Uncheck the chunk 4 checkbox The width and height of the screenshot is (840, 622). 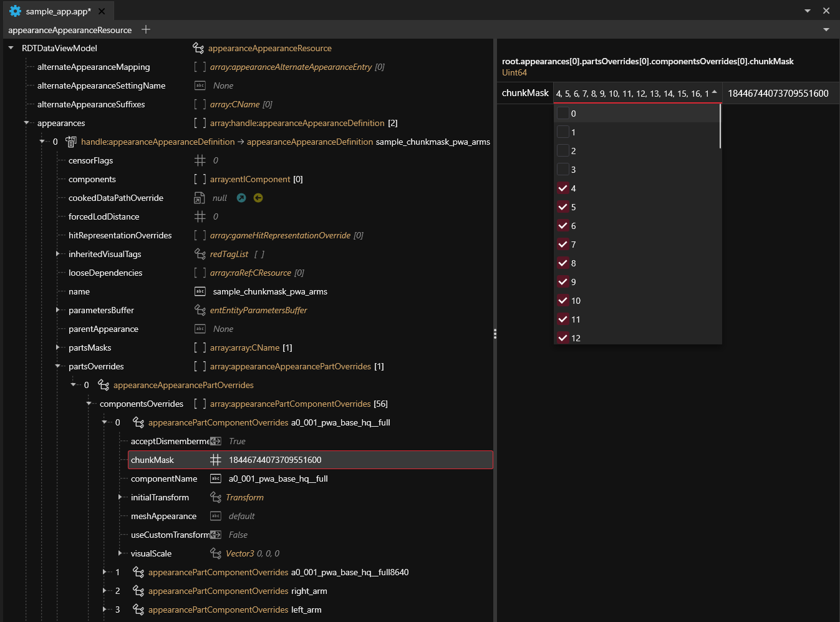563,188
